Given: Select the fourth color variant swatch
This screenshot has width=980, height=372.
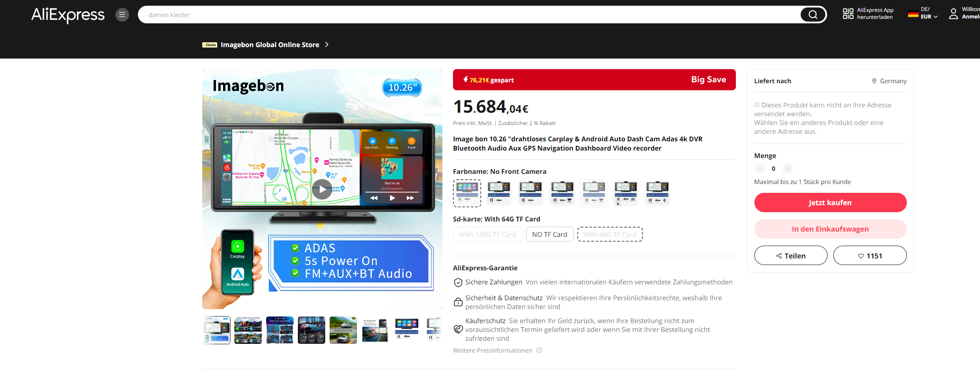Looking at the screenshot, I should pos(562,193).
